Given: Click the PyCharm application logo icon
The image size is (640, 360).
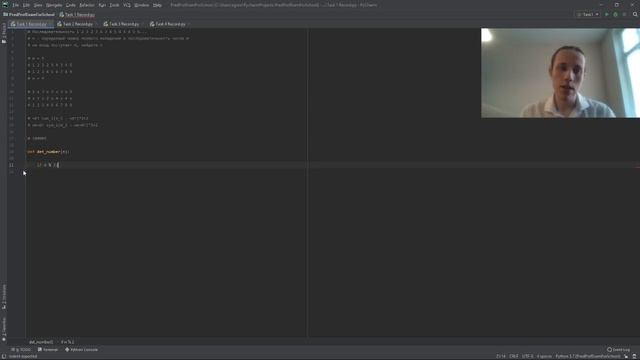Looking at the screenshot, I should (5, 5).
